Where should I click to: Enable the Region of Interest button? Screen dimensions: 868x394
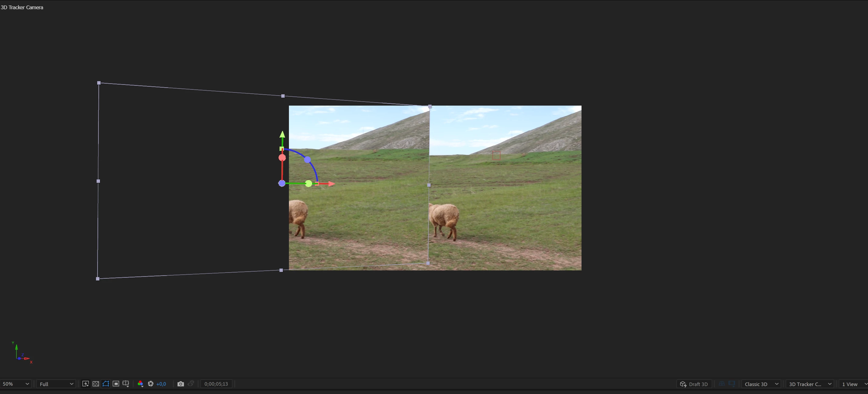pyautogui.click(x=116, y=384)
